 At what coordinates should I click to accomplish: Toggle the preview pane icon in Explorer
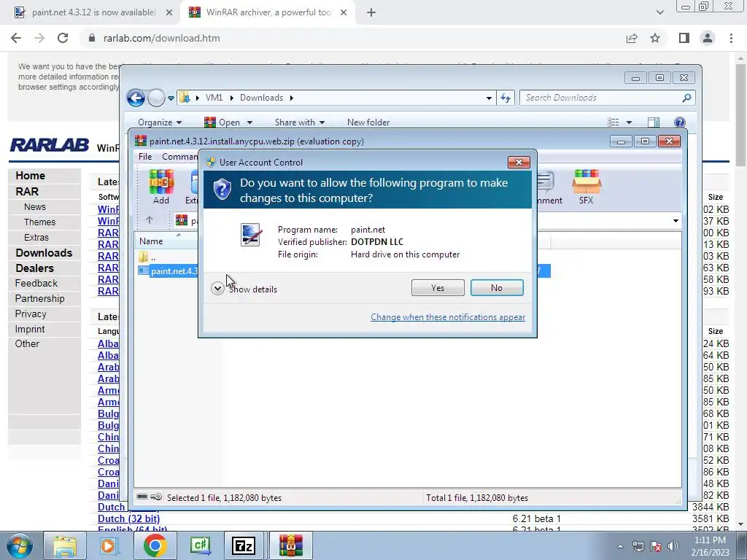tap(654, 122)
